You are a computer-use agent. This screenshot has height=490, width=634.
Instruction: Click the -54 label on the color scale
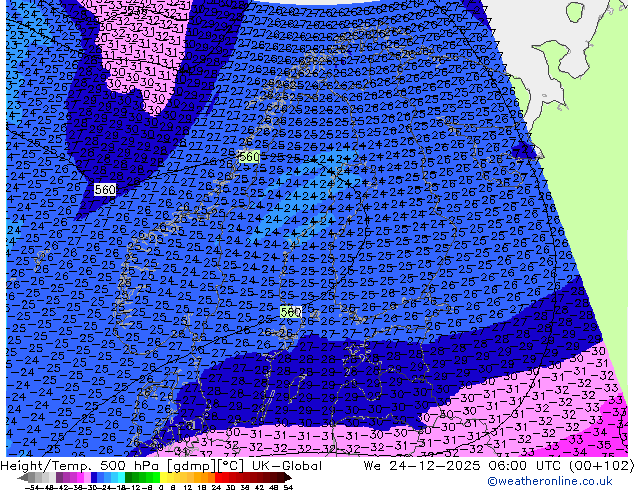[x=32, y=487]
